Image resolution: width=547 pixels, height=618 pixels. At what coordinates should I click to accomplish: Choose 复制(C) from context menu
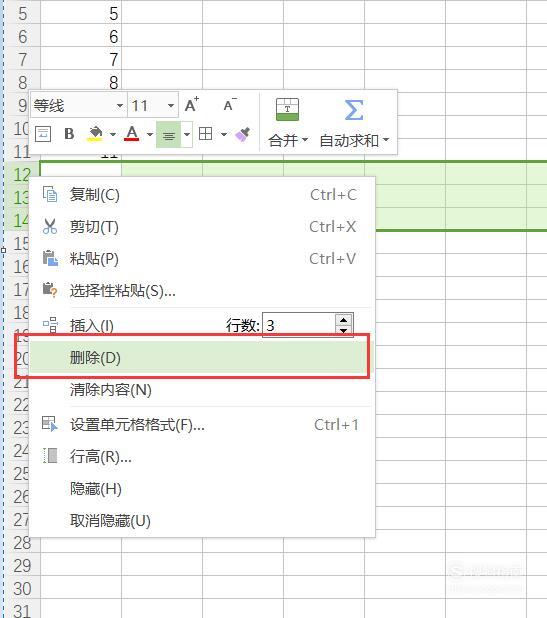pos(202,195)
